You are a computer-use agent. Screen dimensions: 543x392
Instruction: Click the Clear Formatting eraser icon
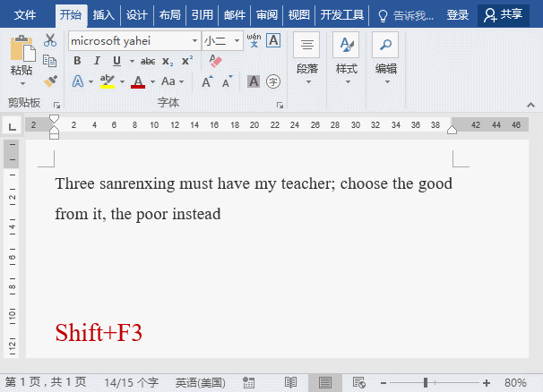pyautogui.click(x=215, y=61)
